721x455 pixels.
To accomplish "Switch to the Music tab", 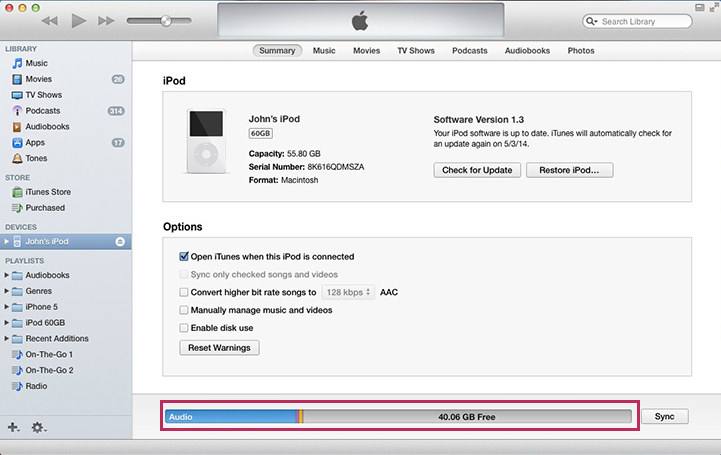I will point(324,51).
